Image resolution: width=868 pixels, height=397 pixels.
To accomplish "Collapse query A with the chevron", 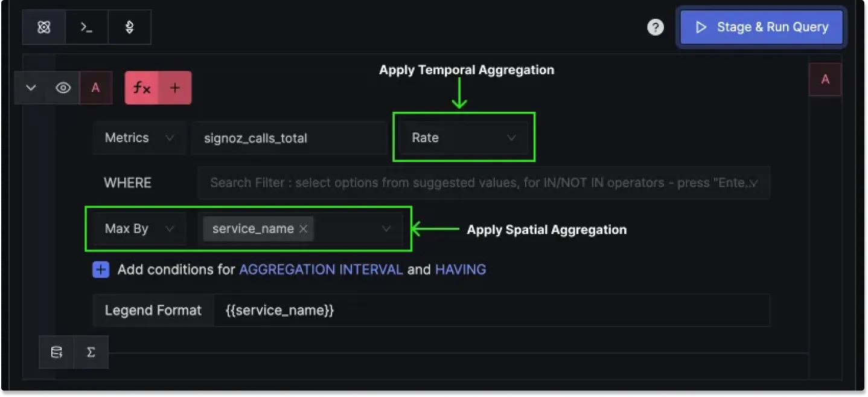I will 31,88.
